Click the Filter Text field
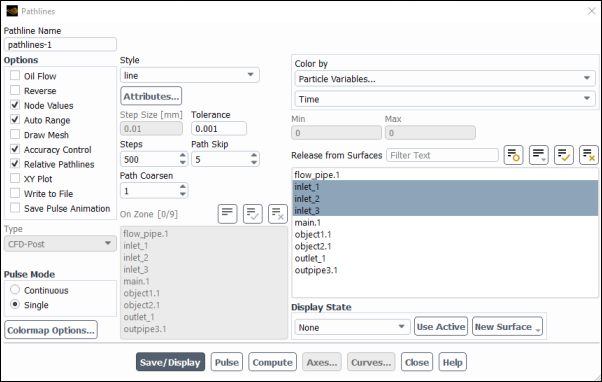This screenshot has height=382, width=602. tap(442, 155)
